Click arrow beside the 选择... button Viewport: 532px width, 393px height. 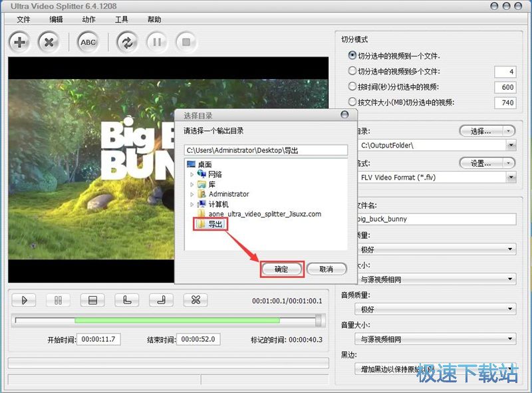508,131
